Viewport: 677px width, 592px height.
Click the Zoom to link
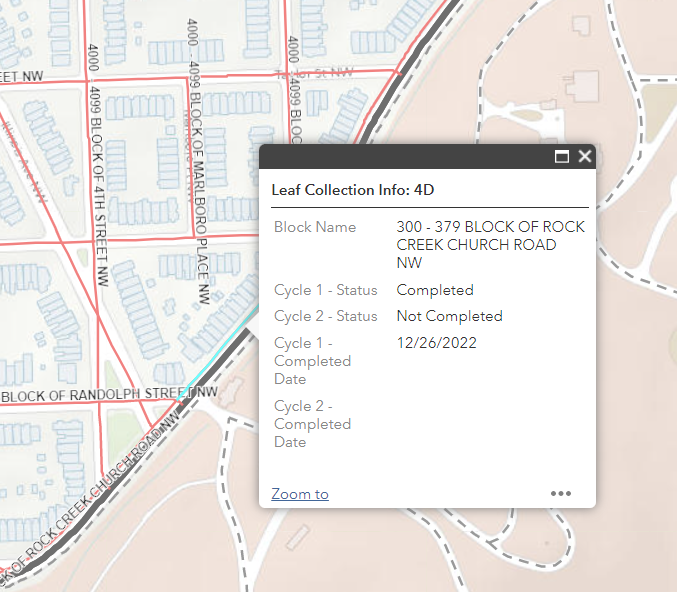pos(300,494)
